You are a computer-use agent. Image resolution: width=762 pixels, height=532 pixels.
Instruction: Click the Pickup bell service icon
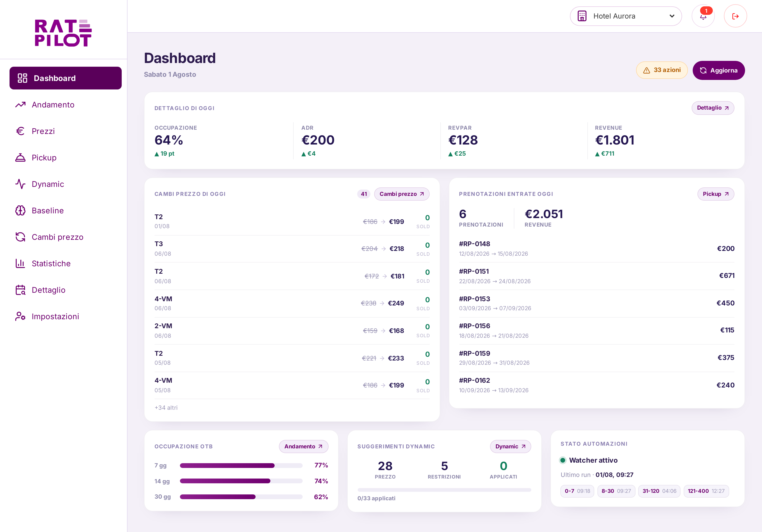(20, 157)
